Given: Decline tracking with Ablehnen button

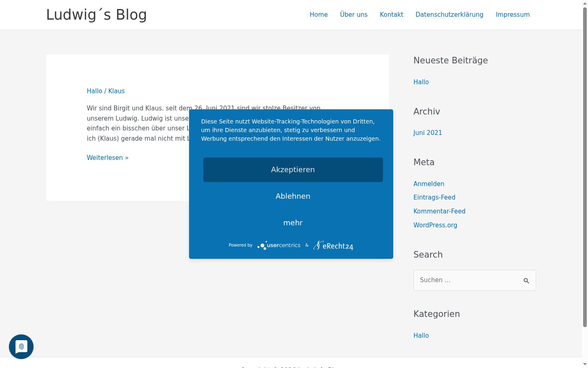Looking at the screenshot, I should click(293, 196).
